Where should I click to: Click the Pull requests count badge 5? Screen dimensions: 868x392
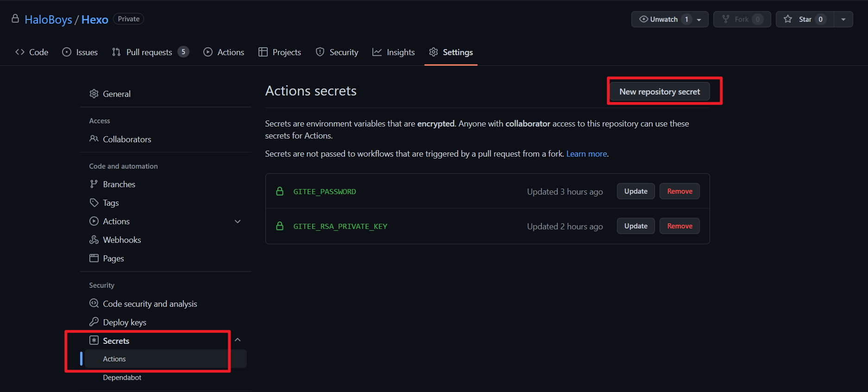183,52
